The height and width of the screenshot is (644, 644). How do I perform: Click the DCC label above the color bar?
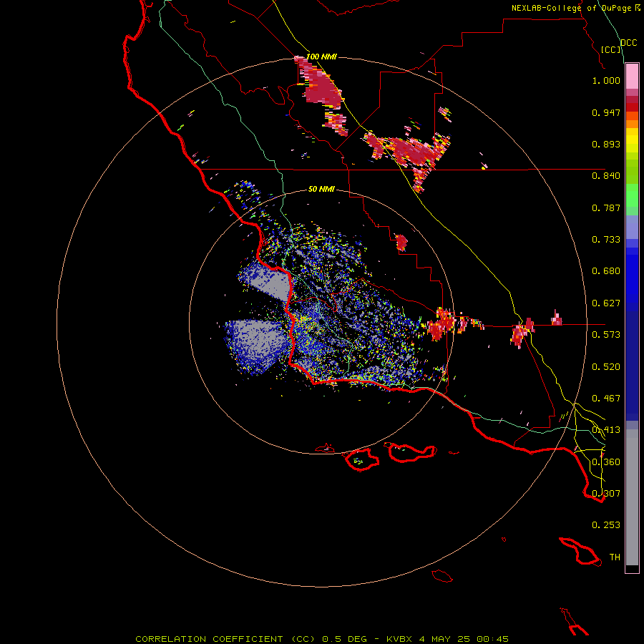[628, 43]
